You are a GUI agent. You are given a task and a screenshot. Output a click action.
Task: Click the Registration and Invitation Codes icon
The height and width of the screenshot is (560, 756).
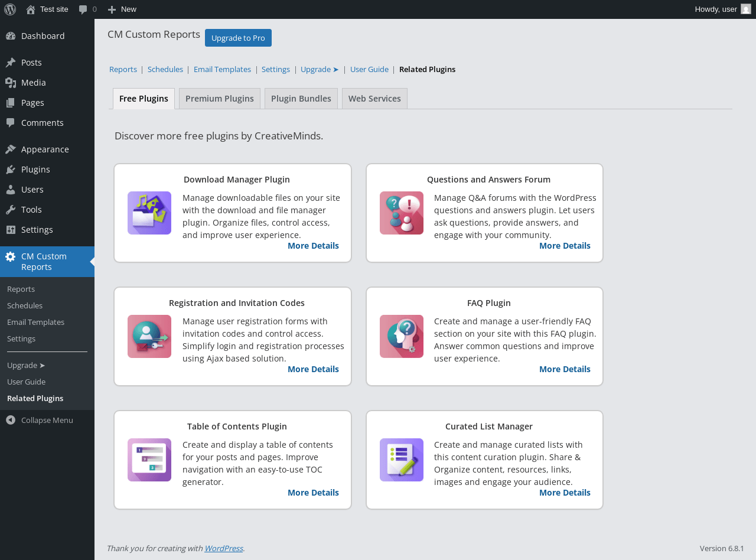point(149,337)
